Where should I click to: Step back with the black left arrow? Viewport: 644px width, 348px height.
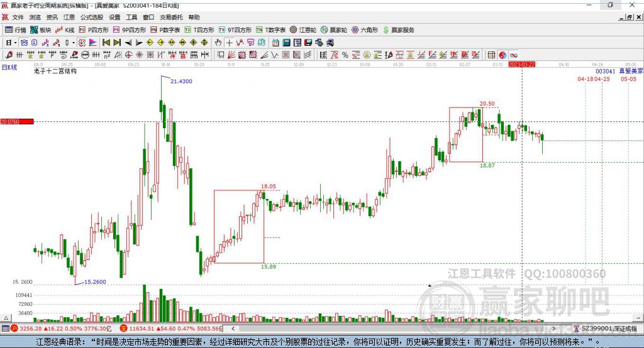tap(128, 42)
